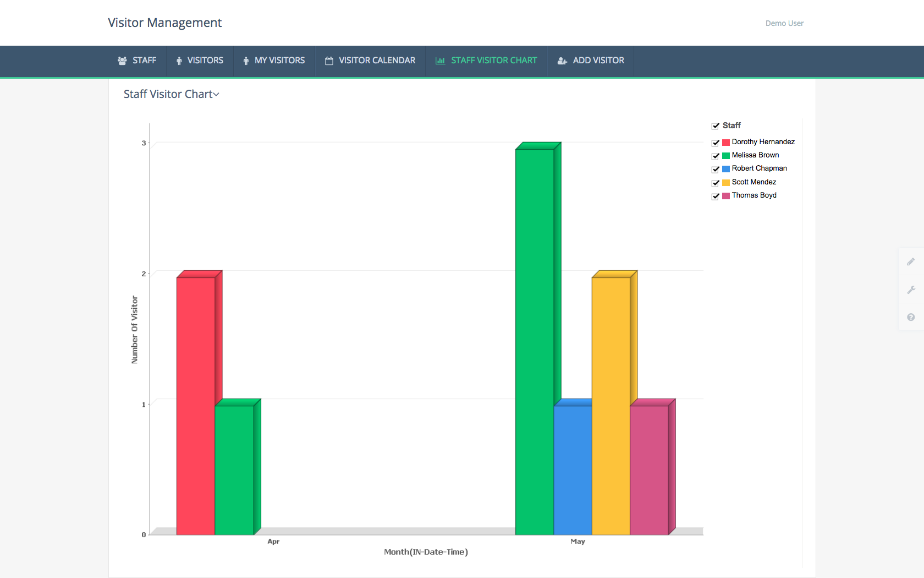Open the STAFF menu item

(137, 61)
